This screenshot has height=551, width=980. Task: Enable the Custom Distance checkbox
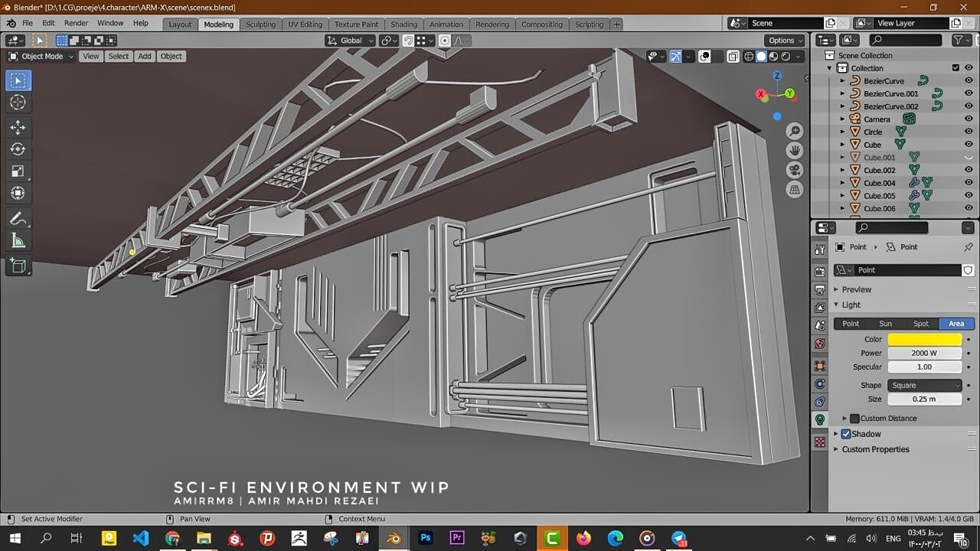(x=854, y=418)
